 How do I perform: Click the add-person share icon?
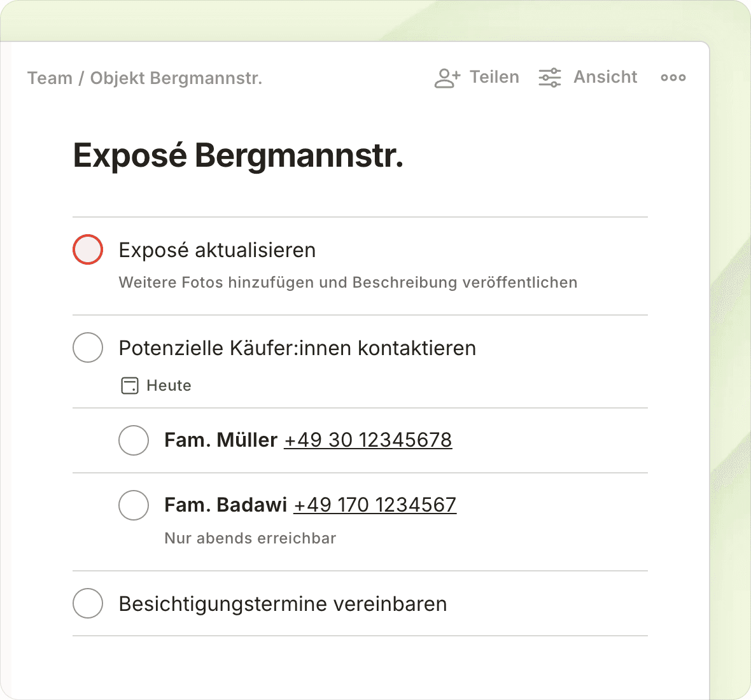[x=447, y=78]
